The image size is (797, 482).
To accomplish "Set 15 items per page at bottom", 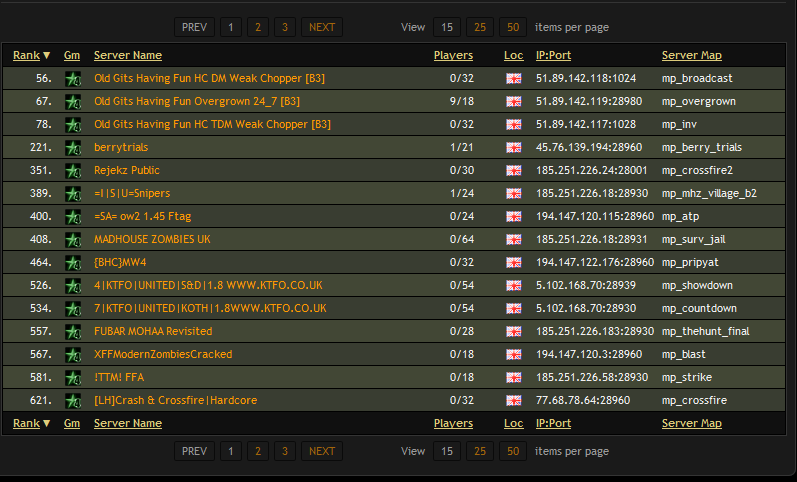I will [446, 451].
